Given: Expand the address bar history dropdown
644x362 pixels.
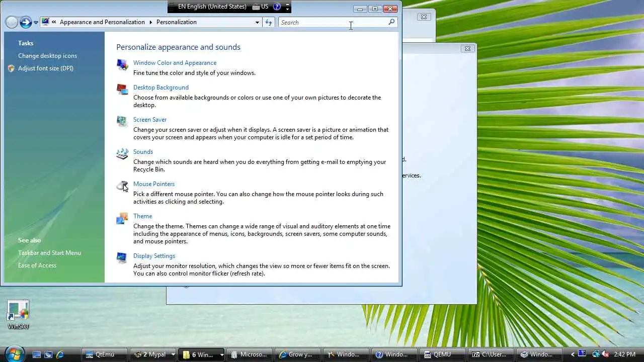Looking at the screenshot, I should [x=257, y=22].
